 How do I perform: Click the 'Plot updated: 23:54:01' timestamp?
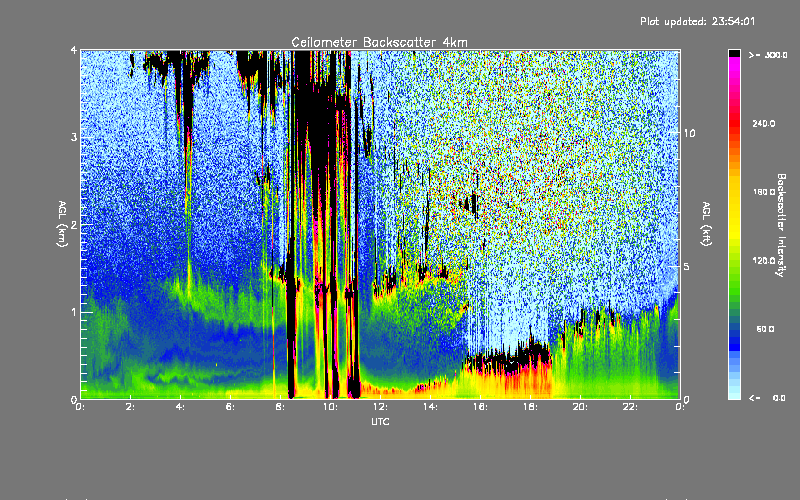697,21
